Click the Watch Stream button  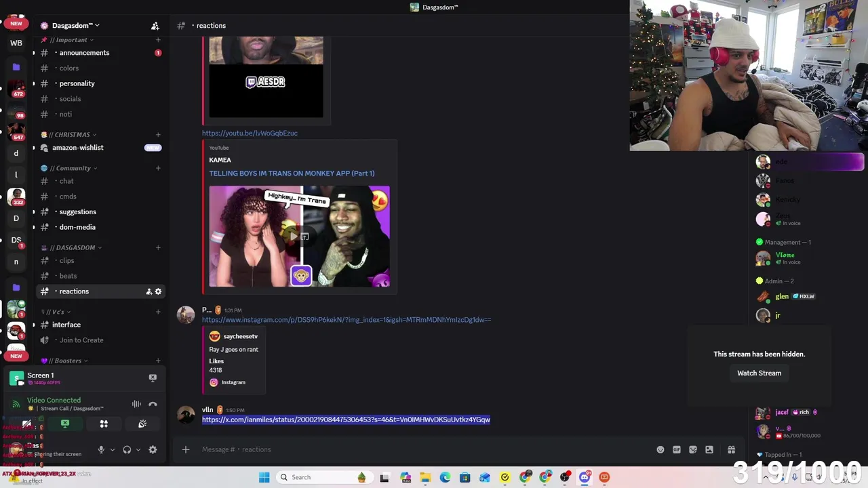(x=759, y=373)
